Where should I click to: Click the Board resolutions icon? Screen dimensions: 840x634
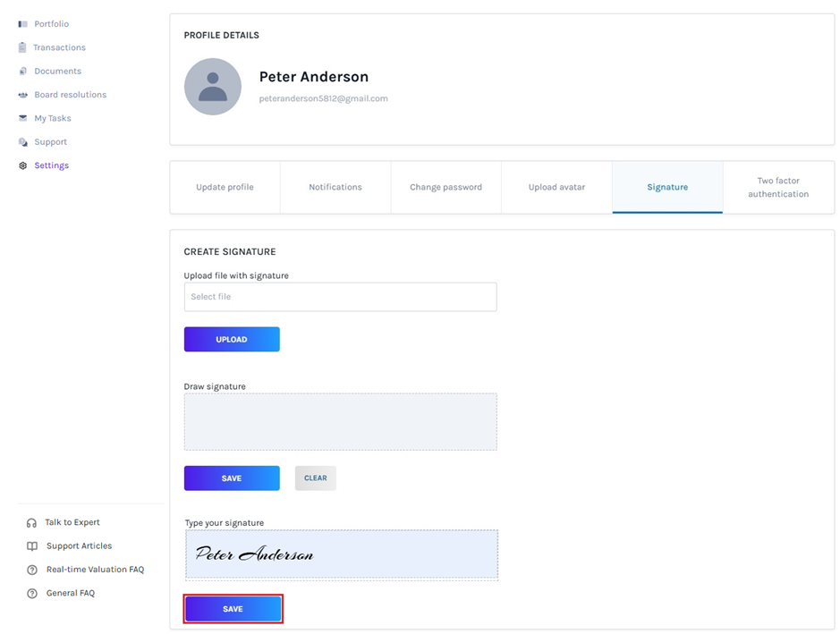(22, 95)
